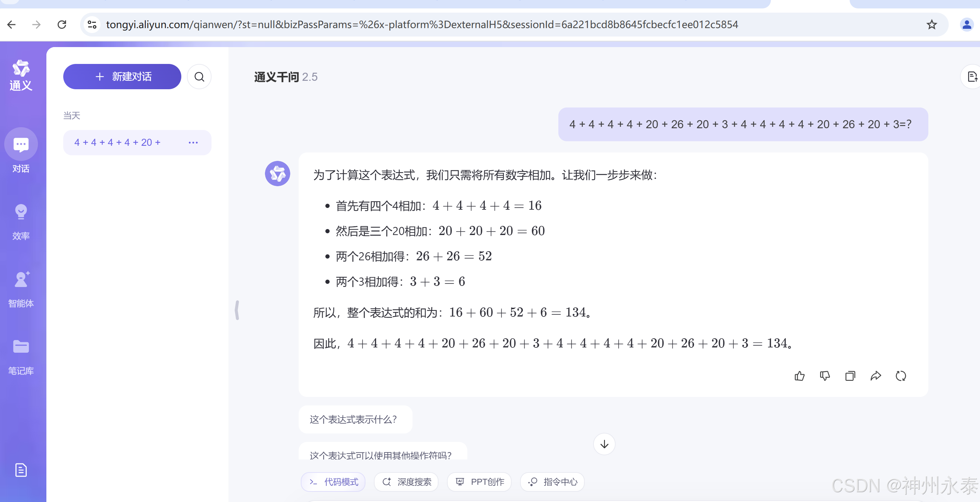This screenshot has width=980, height=502.
Task: Share the assistant's response
Action: click(876, 376)
